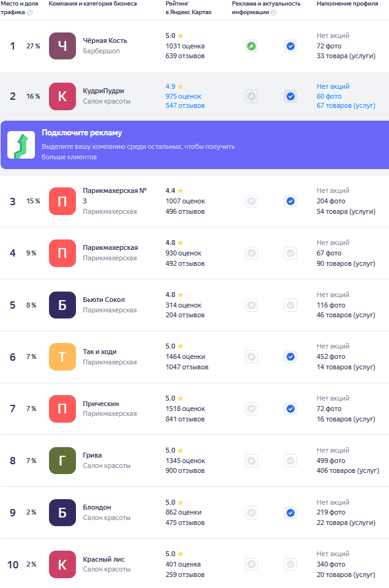The height and width of the screenshot is (588, 389).
Task: Open the КудриПудри company name link
Action: (x=103, y=91)
